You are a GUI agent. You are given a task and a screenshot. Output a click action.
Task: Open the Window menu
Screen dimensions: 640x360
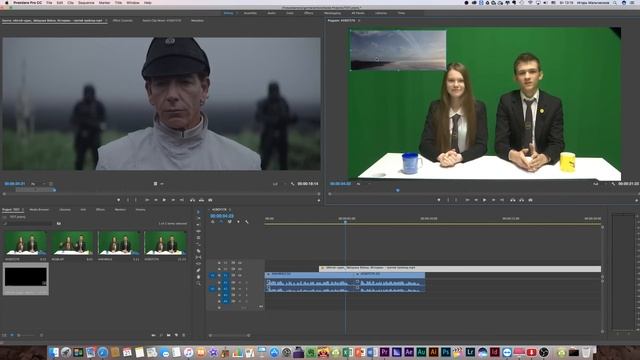click(133, 3)
